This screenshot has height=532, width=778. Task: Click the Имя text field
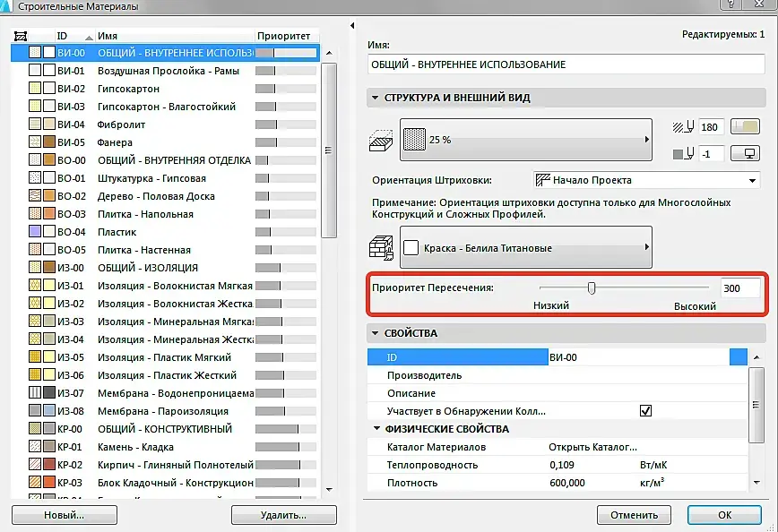point(566,64)
